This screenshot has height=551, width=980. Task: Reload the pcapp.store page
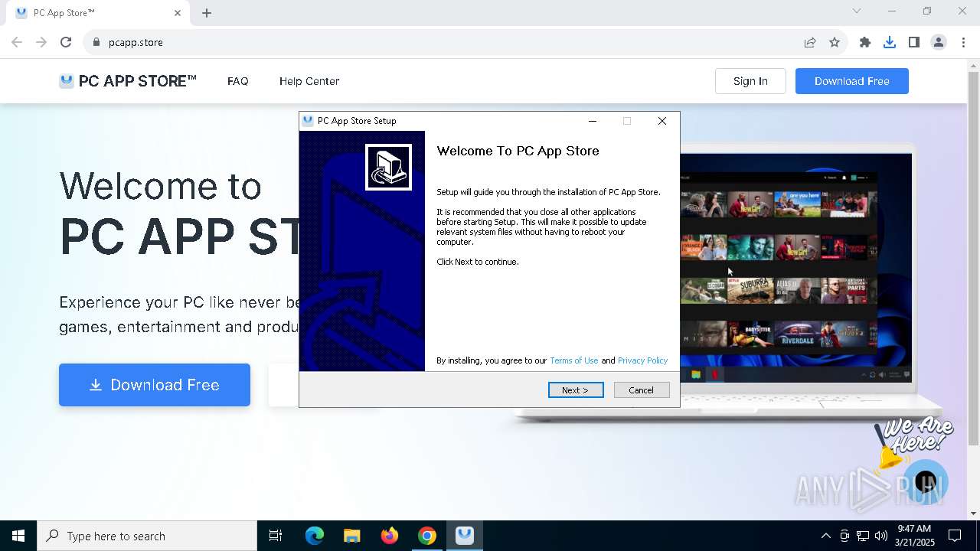tap(66, 42)
